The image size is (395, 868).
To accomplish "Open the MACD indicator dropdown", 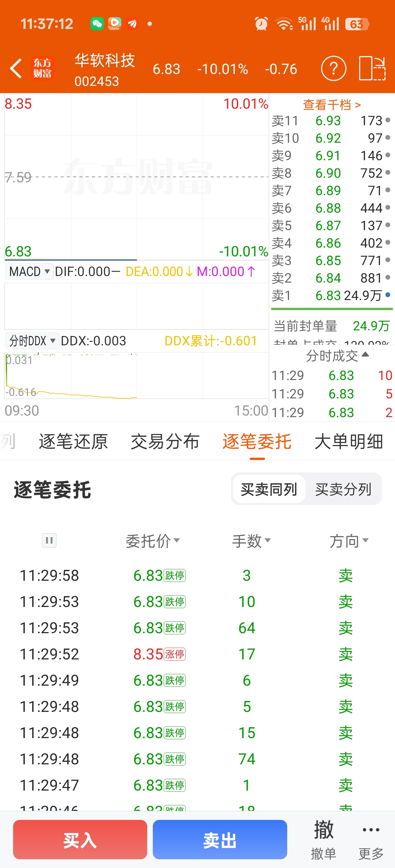I will pos(29,271).
